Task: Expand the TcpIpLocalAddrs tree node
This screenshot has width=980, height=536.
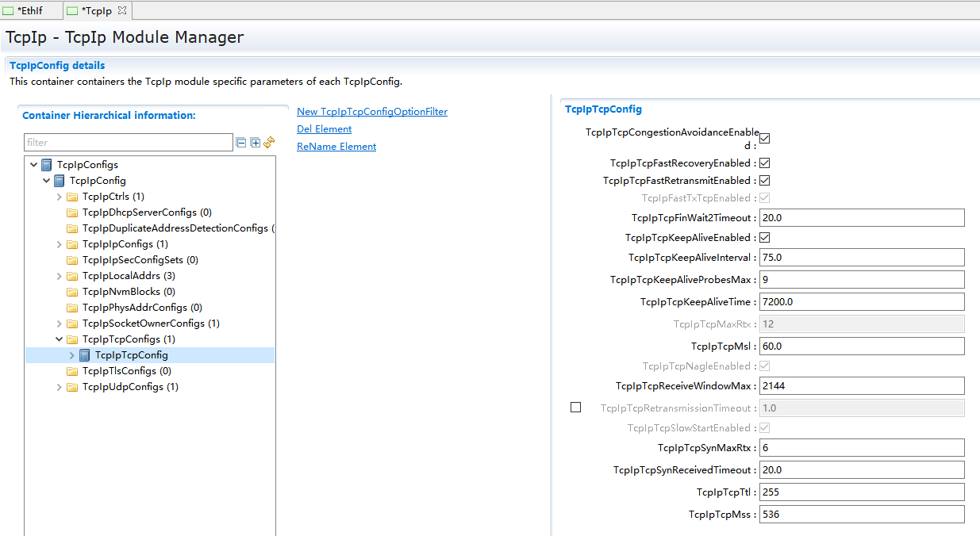Action: point(60,276)
